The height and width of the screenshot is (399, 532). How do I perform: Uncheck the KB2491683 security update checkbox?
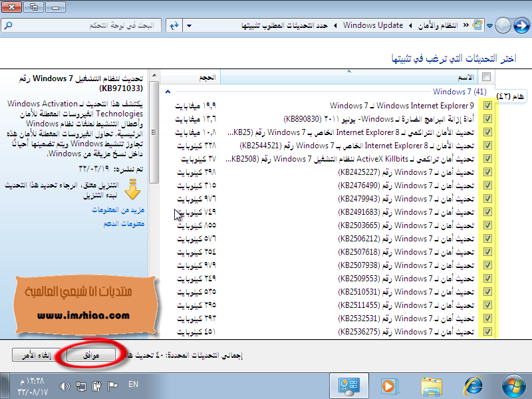[487, 211]
